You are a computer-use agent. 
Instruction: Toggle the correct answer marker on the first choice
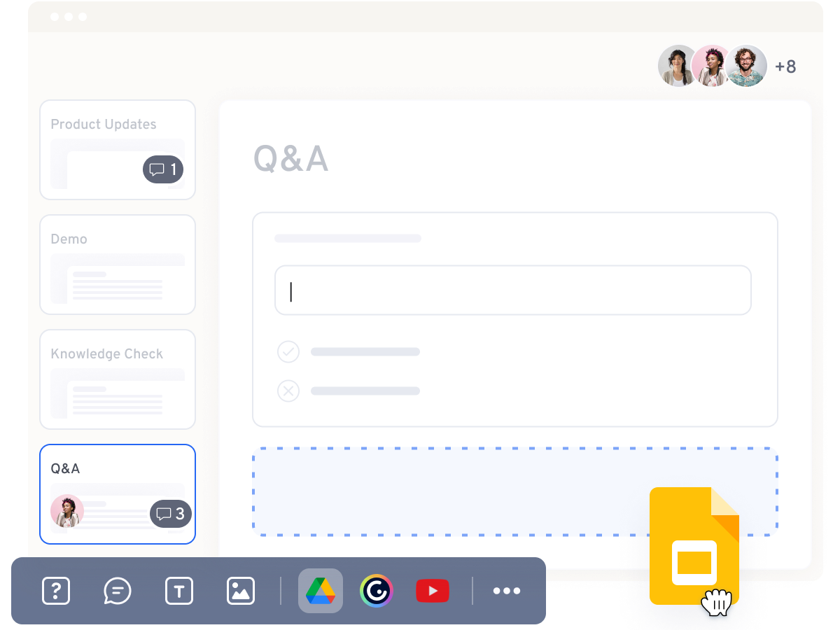288,351
